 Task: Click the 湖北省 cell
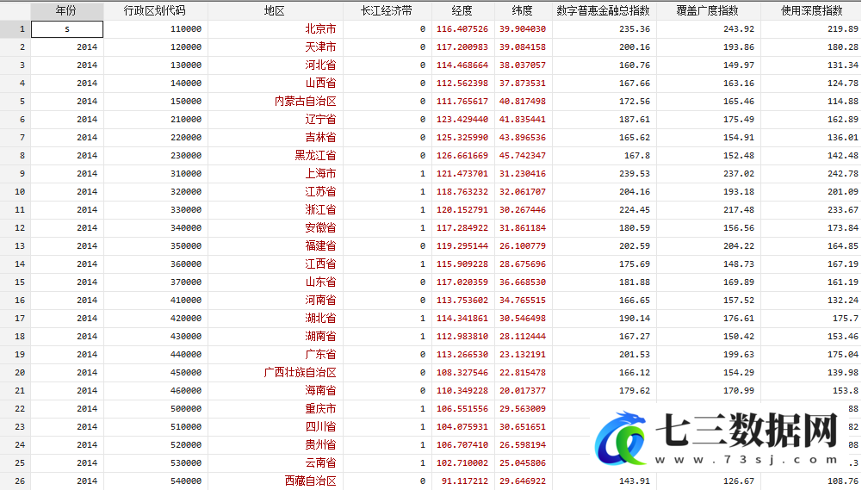(x=276, y=318)
